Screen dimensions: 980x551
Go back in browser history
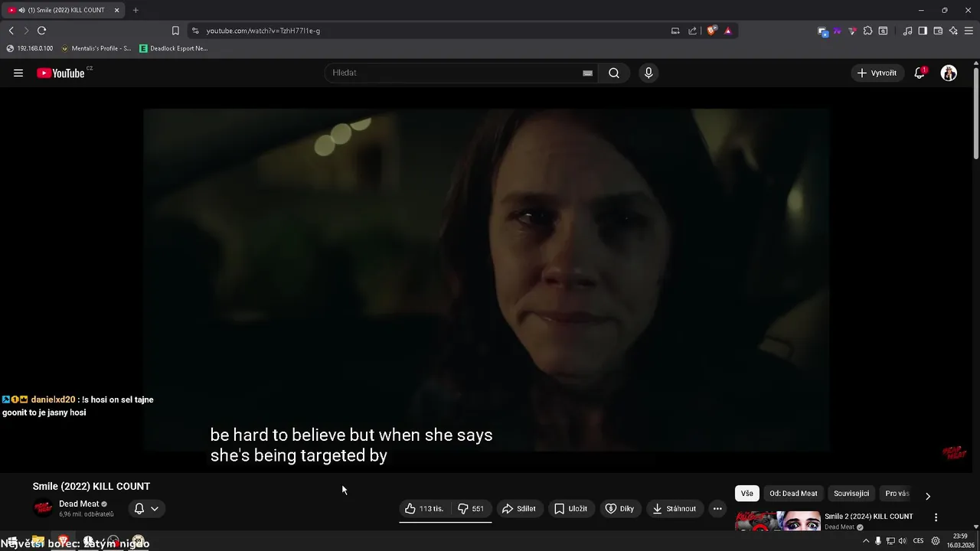click(11, 31)
